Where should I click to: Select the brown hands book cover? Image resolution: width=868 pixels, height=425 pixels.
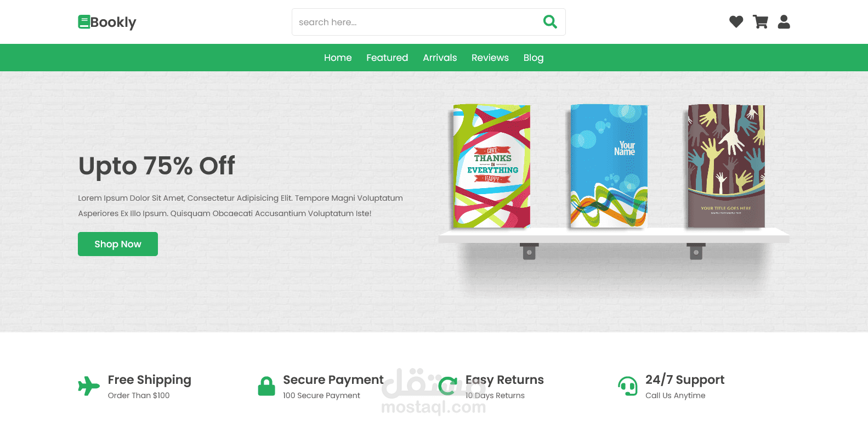[x=726, y=166]
